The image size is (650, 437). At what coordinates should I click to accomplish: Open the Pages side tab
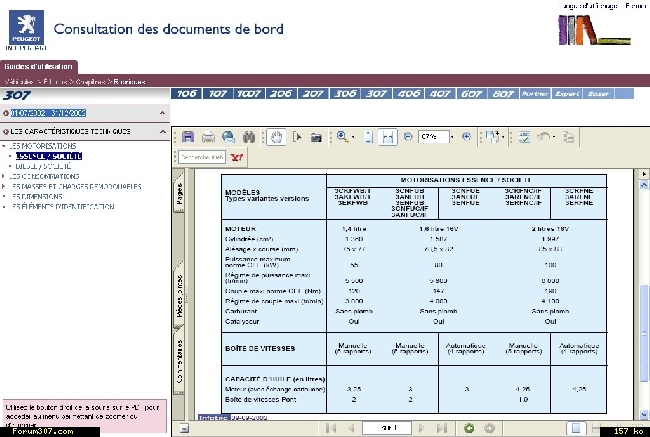click(179, 193)
